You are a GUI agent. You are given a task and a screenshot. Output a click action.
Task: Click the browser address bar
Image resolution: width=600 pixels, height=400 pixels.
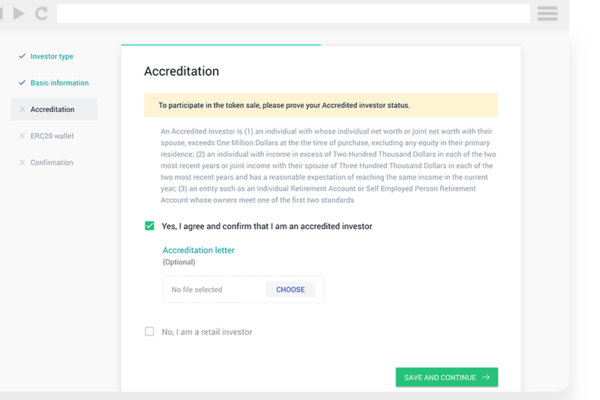293,13
